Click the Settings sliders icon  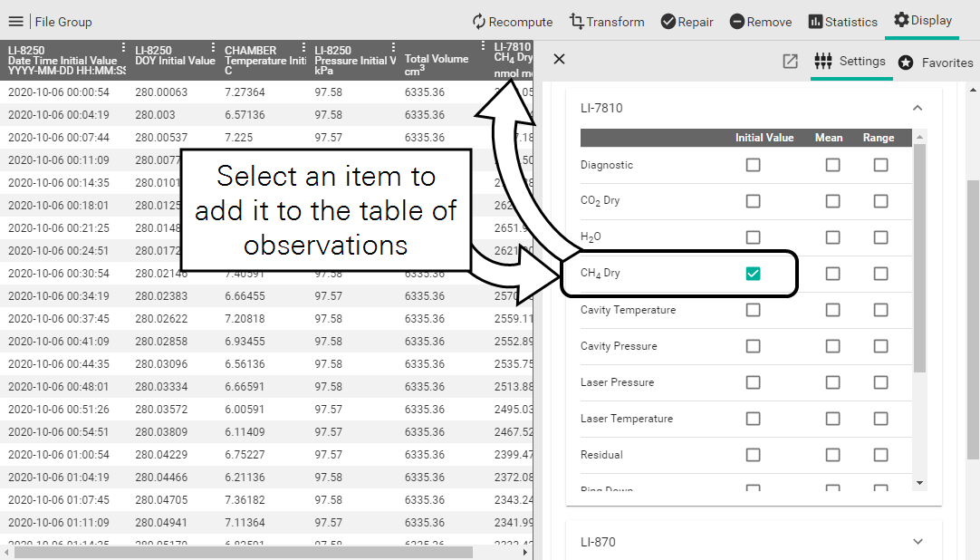[x=822, y=62]
